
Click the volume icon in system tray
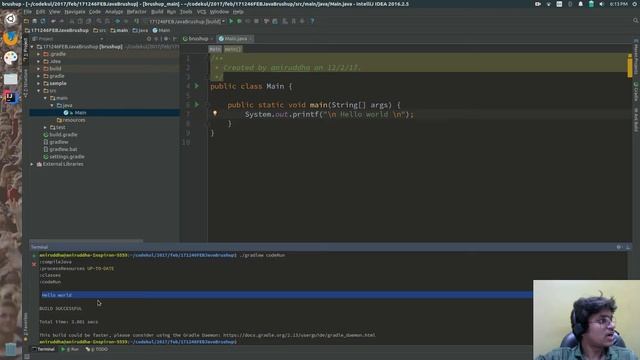point(602,4)
